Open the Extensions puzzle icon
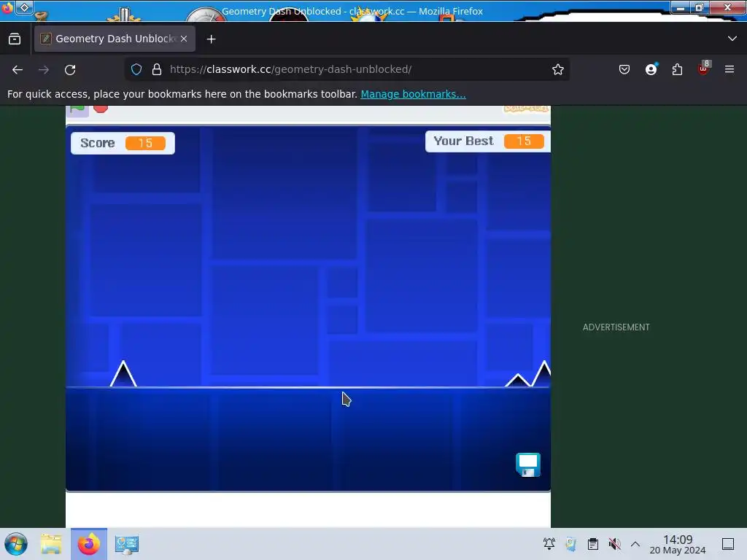747x560 pixels. tap(677, 69)
